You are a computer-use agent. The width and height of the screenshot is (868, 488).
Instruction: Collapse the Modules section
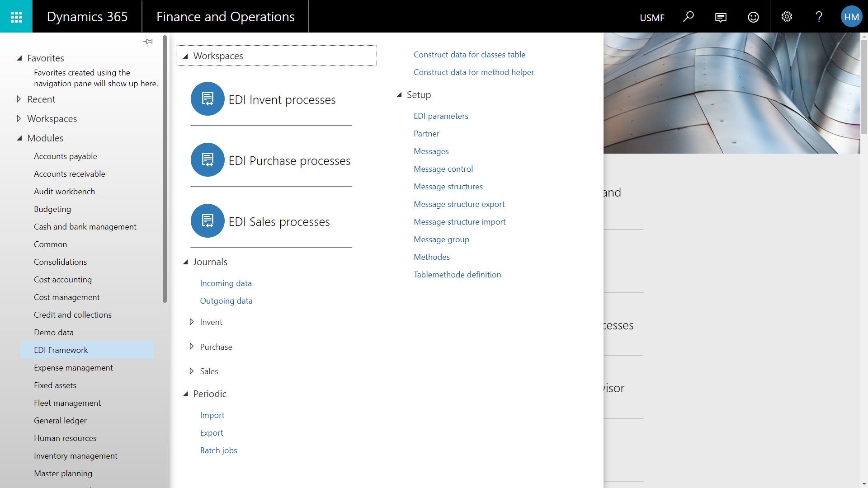tap(19, 138)
